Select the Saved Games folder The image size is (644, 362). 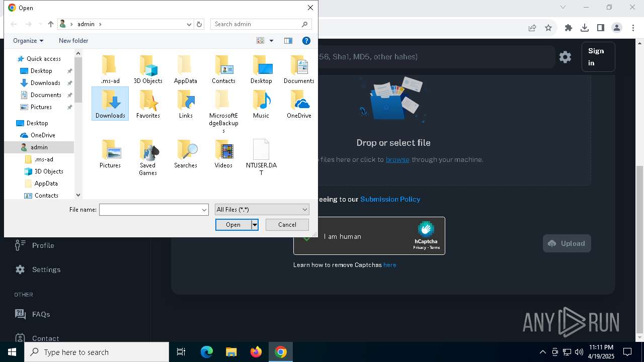tap(148, 157)
